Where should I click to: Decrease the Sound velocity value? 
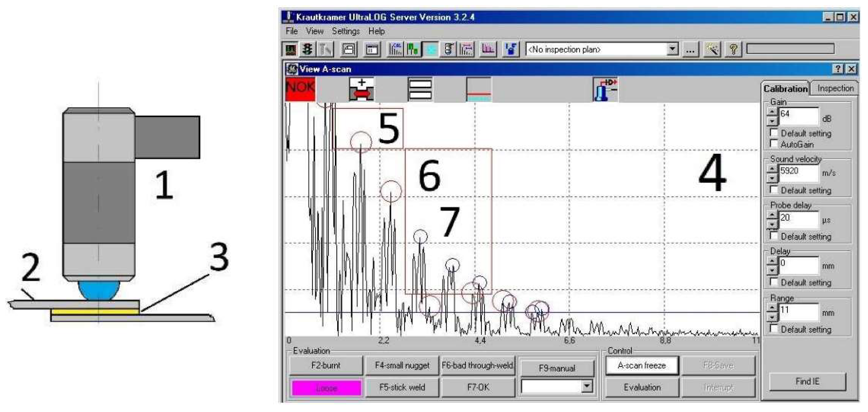[772, 178]
